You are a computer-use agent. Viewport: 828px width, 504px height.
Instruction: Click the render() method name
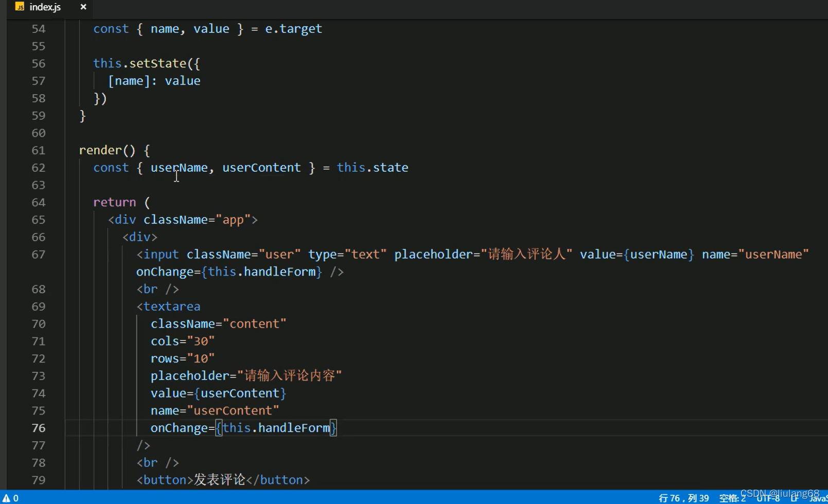pos(100,150)
